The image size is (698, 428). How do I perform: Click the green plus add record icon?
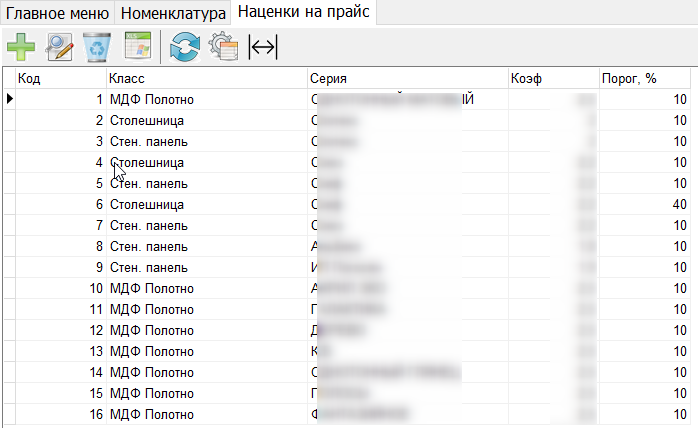[20, 47]
